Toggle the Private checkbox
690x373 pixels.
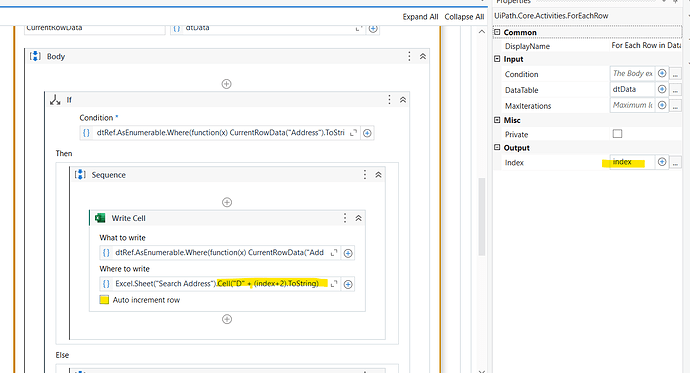[617, 134]
